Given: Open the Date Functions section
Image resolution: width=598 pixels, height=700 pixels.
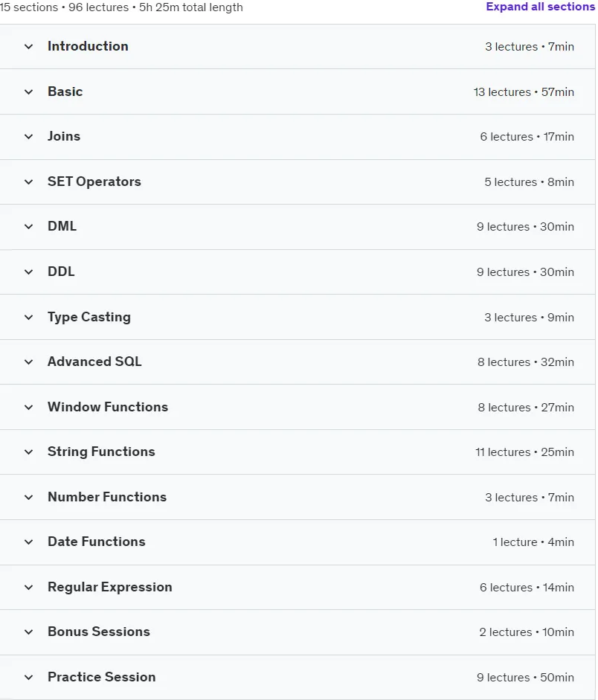Looking at the screenshot, I should [298, 542].
